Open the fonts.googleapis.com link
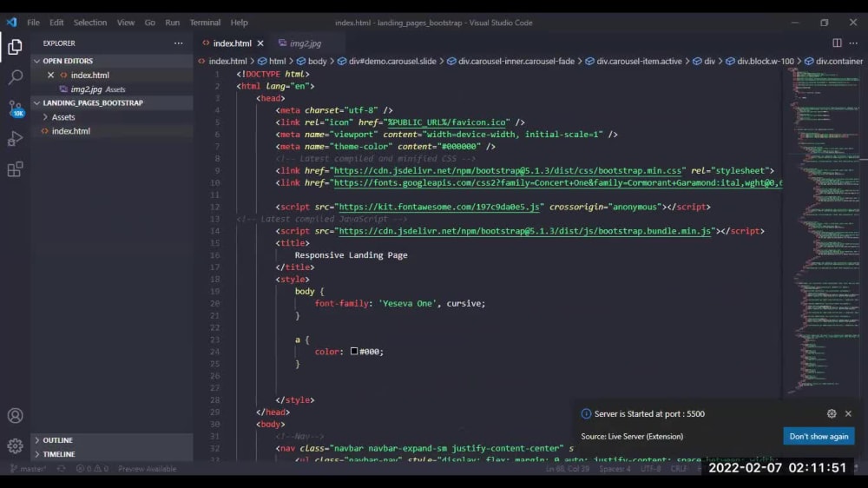The image size is (868, 488). click(558, 183)
